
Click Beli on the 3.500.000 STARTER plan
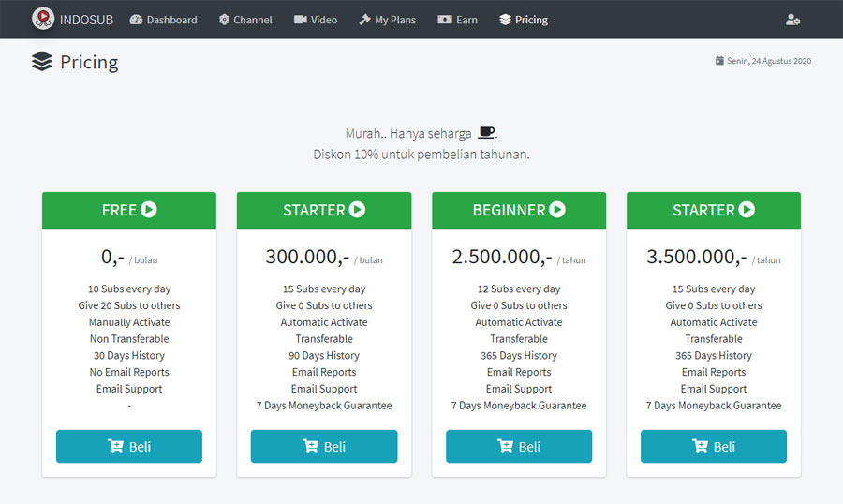click(x=714, y=447)
